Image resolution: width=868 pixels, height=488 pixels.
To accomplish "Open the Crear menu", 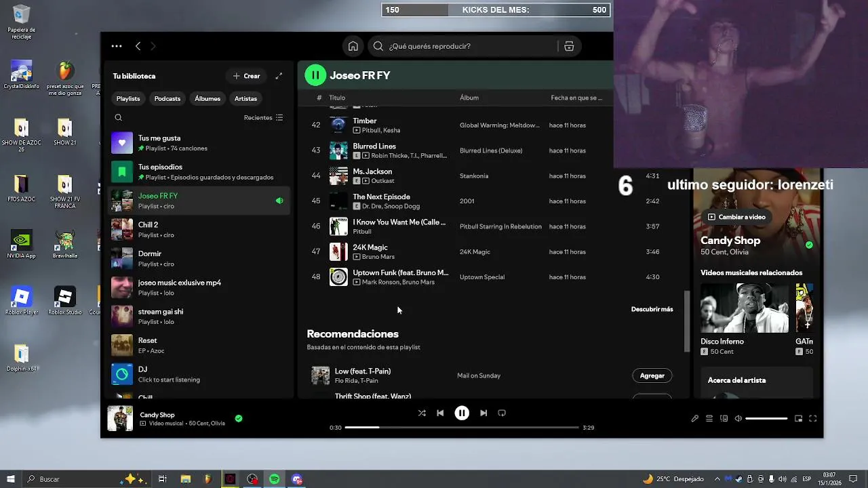I will [x=246, y=76].
